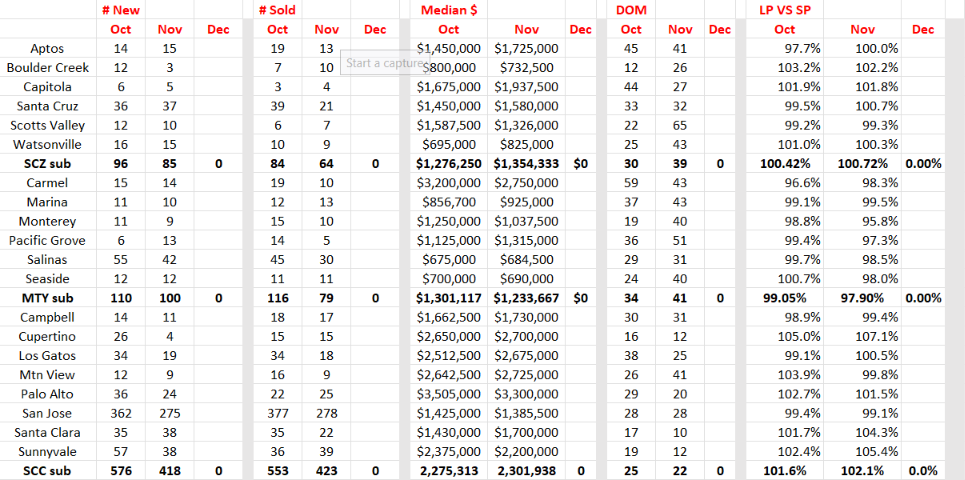Viewport: 965px width, 480px height.
Task: Click the Monterey row label
Action: pos(47,221)
